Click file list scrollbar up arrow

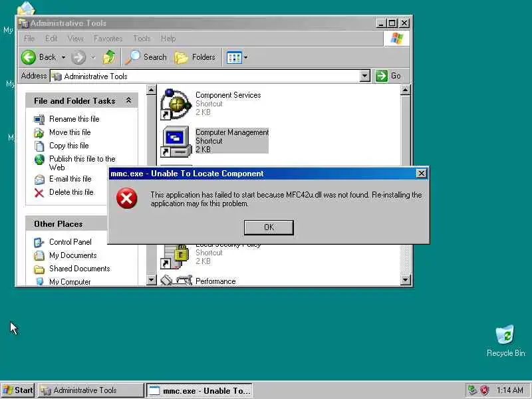coord(405,90)
